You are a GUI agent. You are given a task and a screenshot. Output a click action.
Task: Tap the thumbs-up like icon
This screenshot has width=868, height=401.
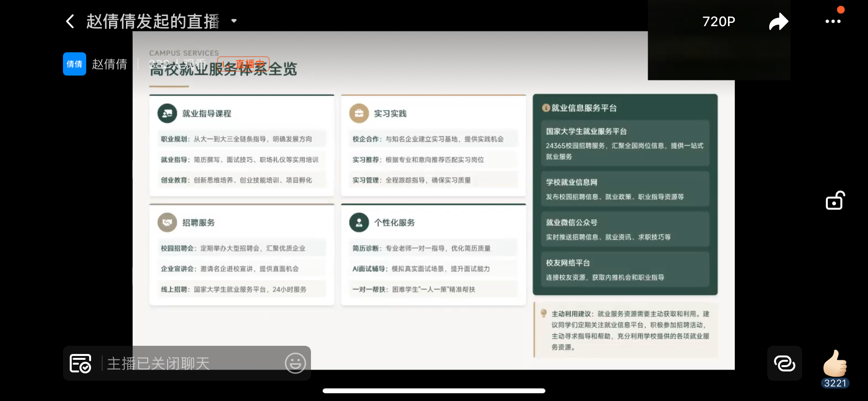(x=835, y=364)
